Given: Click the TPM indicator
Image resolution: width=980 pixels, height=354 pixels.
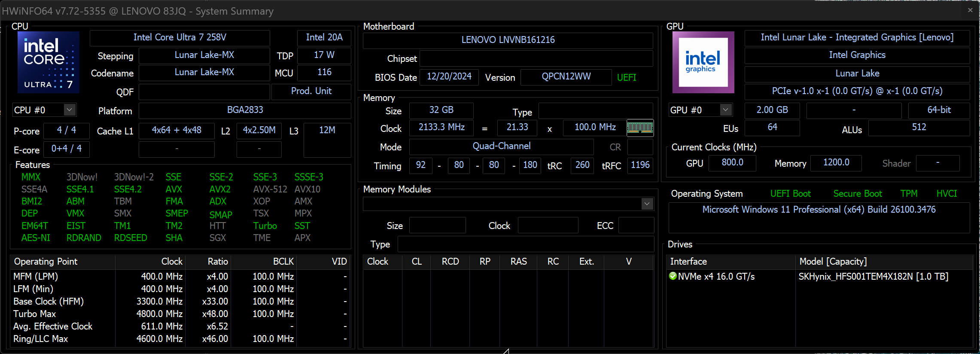Looking at the screenshot, I should [x=909, y=194].
